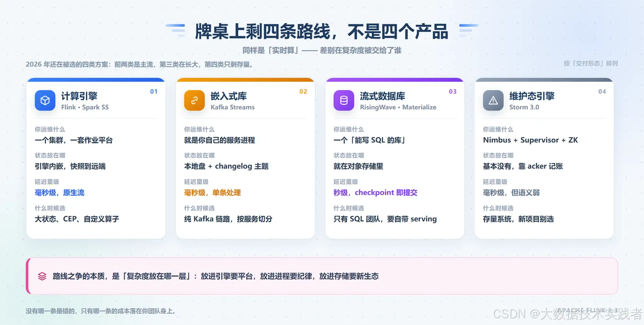Click the text 引擎内嵌，快照到远端

click(70, 166)
